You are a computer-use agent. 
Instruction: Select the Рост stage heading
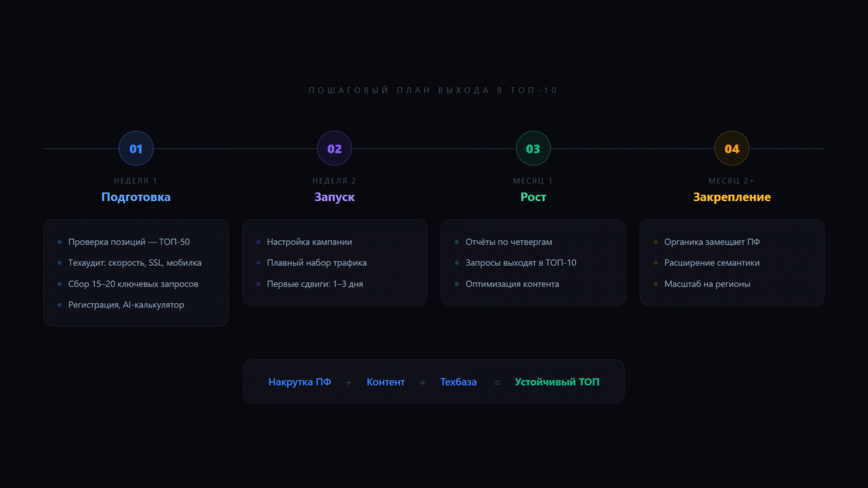point(533,197)
